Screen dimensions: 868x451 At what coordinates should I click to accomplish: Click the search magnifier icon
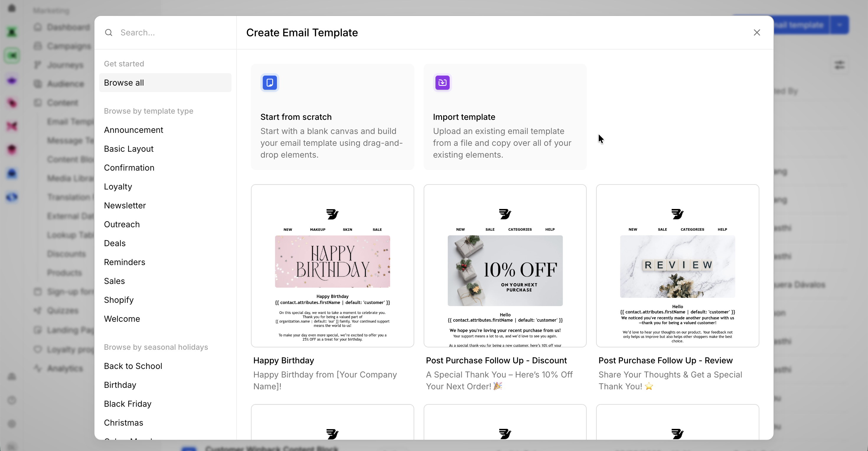(x=109, y=33)
